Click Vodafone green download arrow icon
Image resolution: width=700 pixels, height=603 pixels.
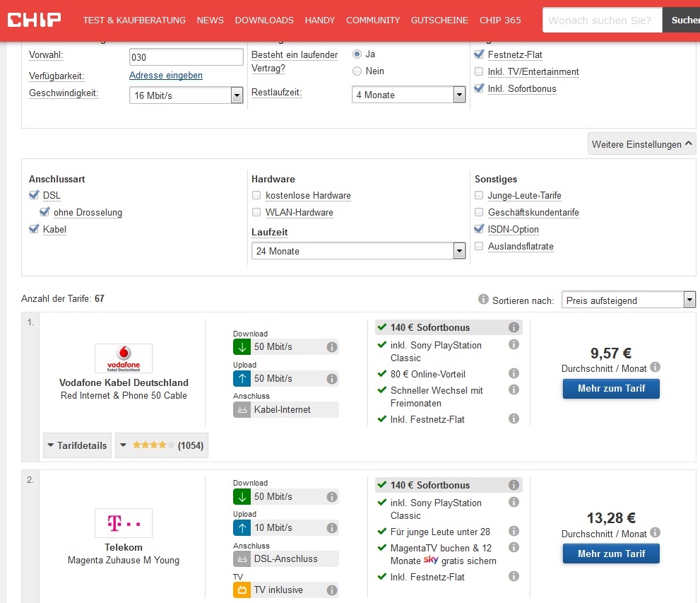(x=242, y=347)
